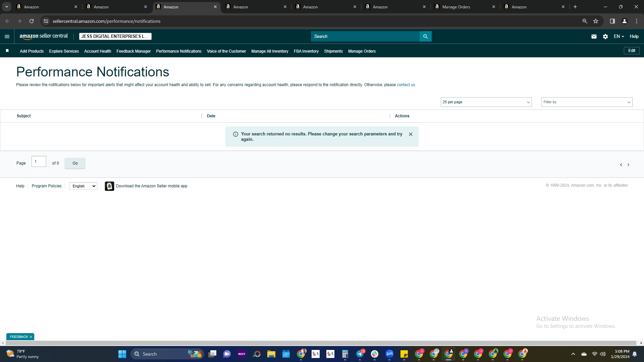Bookmark this page with the star icon

click(596, 21)
